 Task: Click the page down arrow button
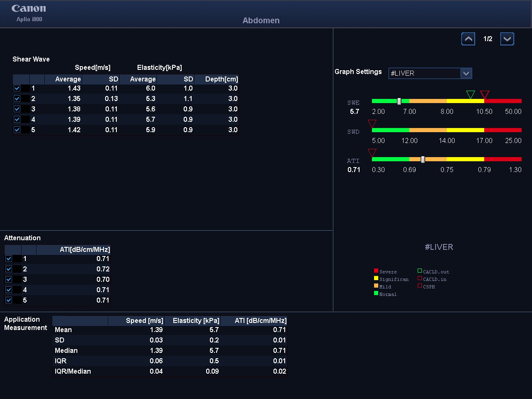pyautogui.click(x=507, y=39)
